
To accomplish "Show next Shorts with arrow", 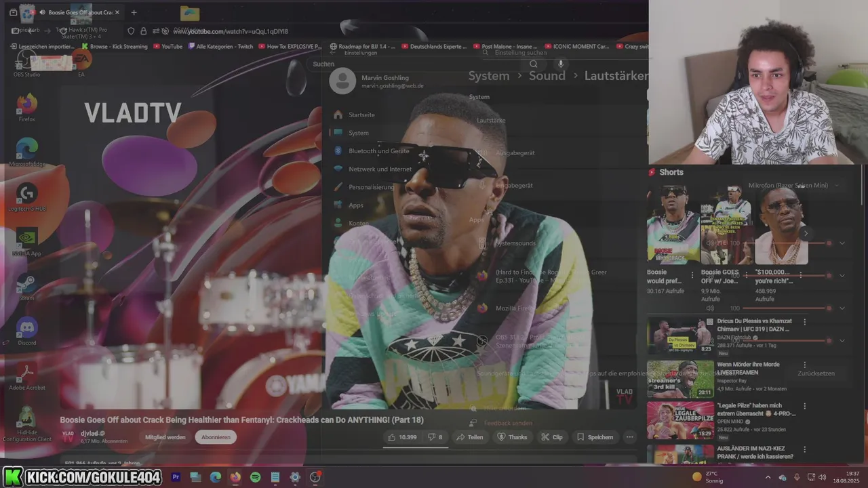I will click(x=805, y=233).
